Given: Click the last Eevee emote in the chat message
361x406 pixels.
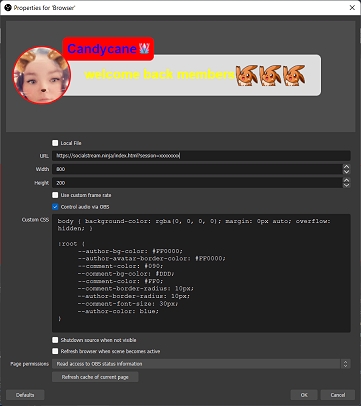Looking at the screenshot, I should click(294, 75).
